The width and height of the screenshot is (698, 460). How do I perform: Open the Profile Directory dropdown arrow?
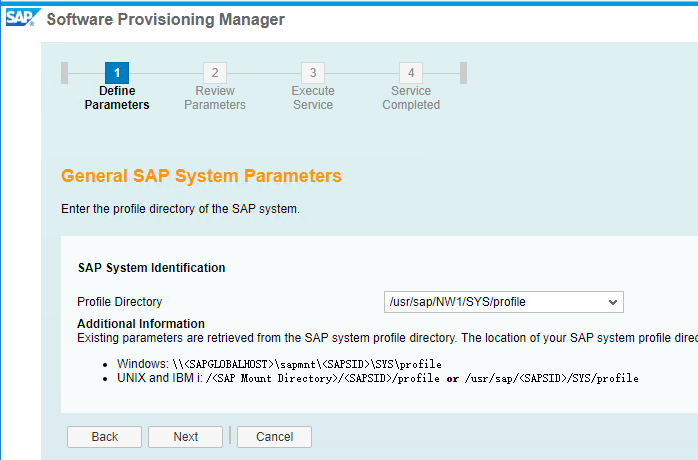click(613, 302)
